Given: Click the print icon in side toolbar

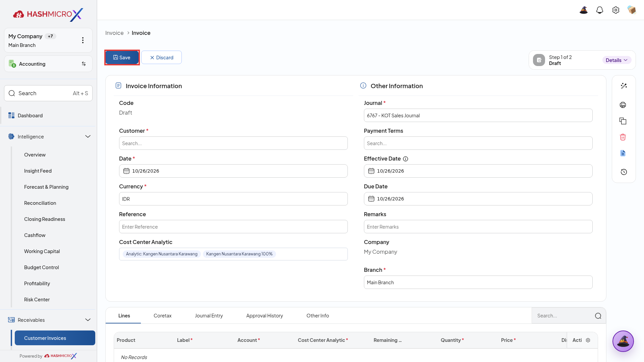Looking at the screenshot, I should pyautogui.click(x=623, y=105).
